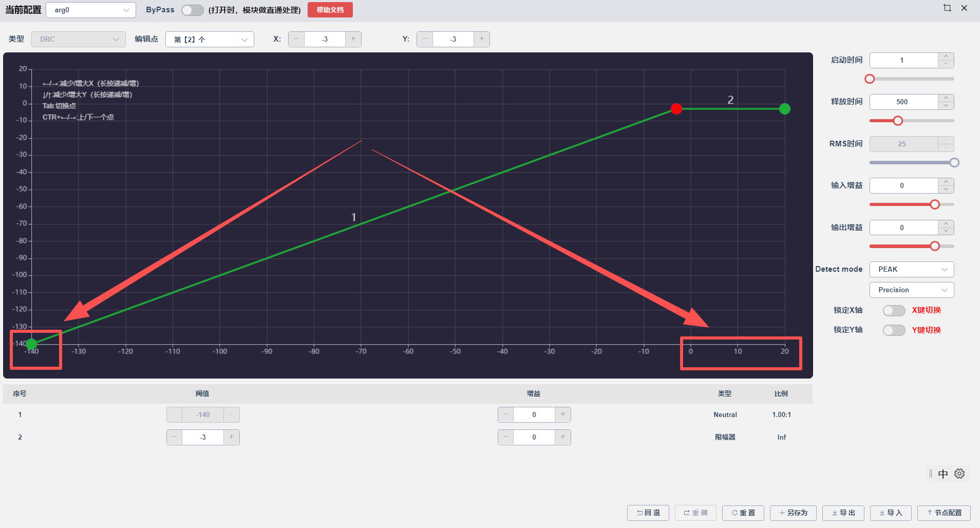Click the 中 input method icon
Screen dimensions: 980x528
[943, 474]
